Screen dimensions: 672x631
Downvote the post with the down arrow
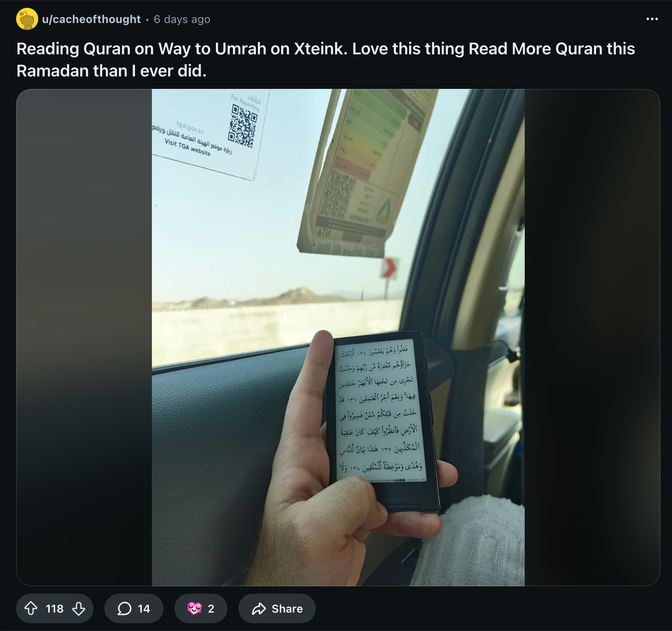click(79, 608)
